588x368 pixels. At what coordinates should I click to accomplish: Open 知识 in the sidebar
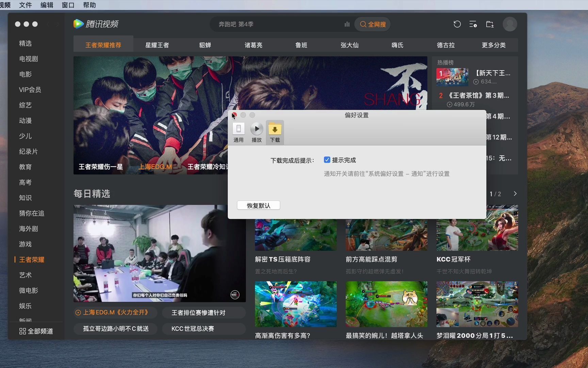[25, 198]
